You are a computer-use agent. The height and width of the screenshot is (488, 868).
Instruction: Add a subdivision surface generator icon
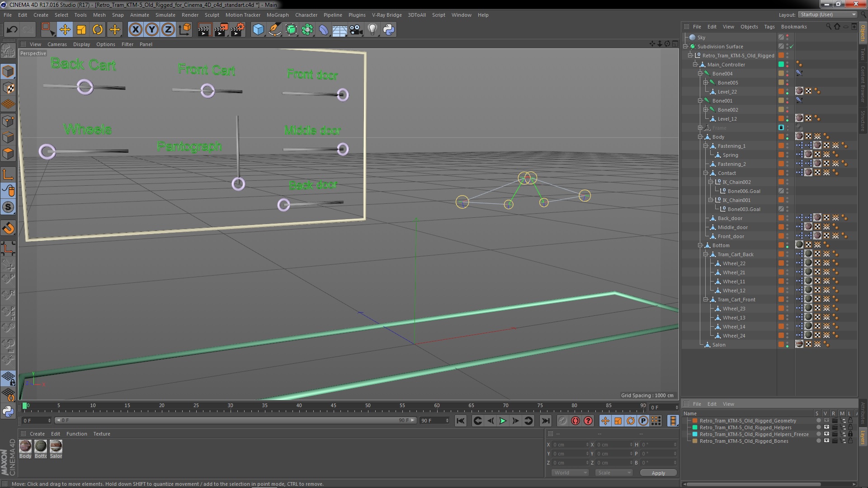pyautogui.click(x=291, y=30)
